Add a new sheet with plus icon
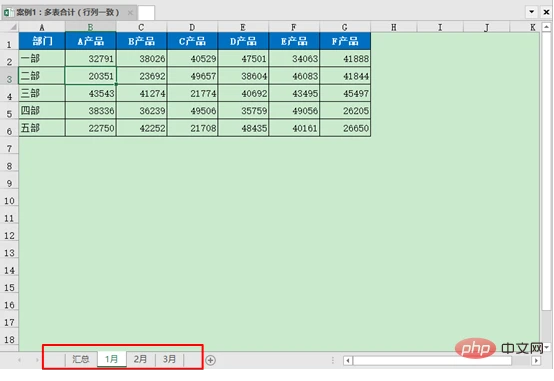554x381 pixels. coord(211,360)
